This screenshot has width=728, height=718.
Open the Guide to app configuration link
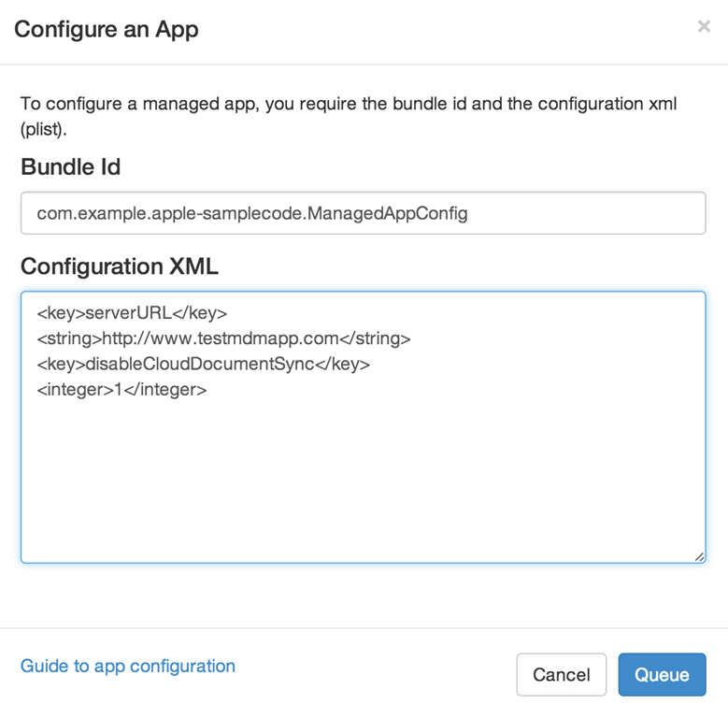128,666
